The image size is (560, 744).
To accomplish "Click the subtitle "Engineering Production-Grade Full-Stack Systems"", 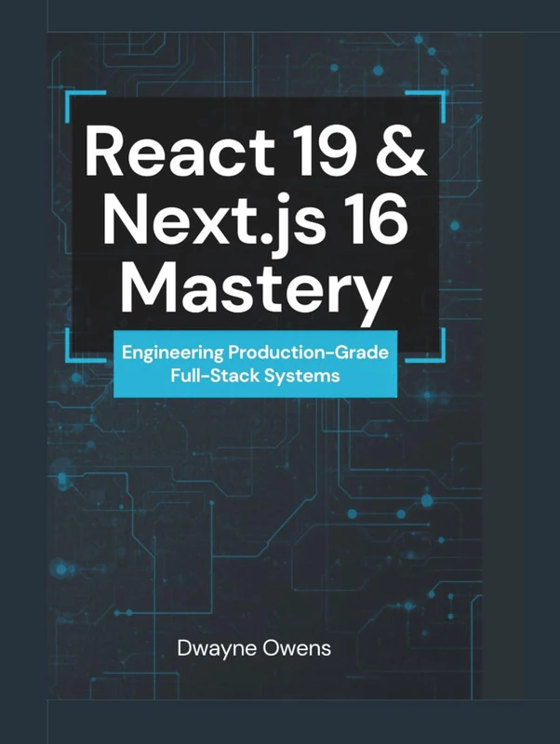I will pos(255,364).
